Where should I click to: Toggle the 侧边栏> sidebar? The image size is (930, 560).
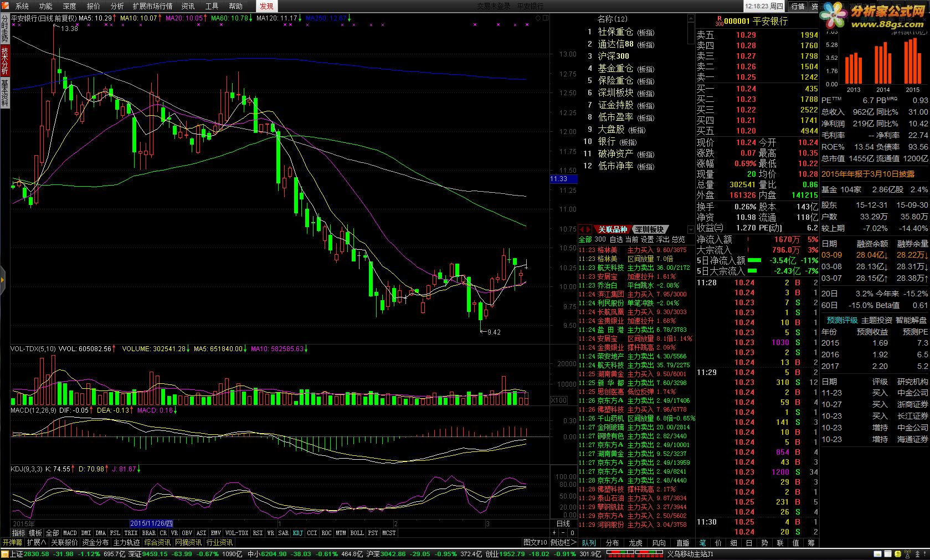pos(563,542)
